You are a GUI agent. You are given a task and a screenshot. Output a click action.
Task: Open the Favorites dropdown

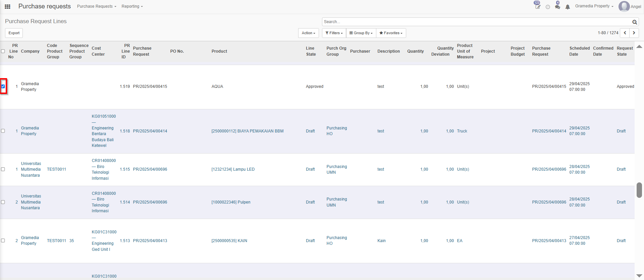[391, 33]
